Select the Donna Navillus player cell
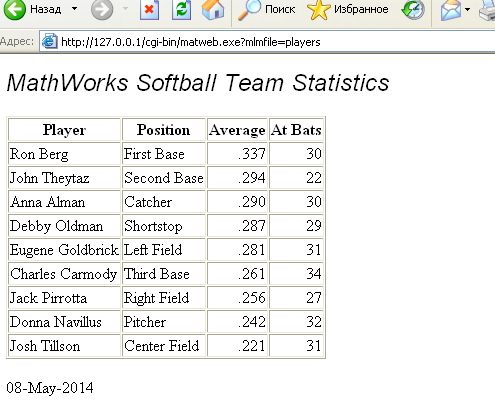The height and width of the screenshot is (400, 495). coord(64,322)
